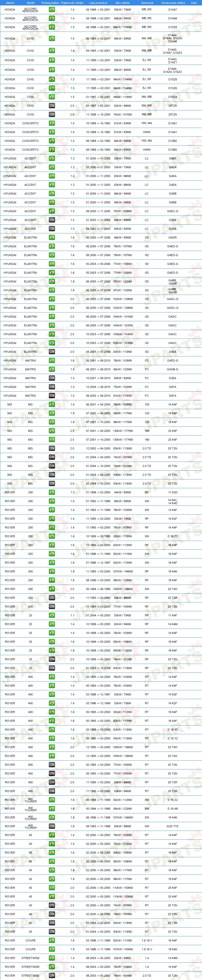Click power value 65kW / 88KM

pos(122,826)
